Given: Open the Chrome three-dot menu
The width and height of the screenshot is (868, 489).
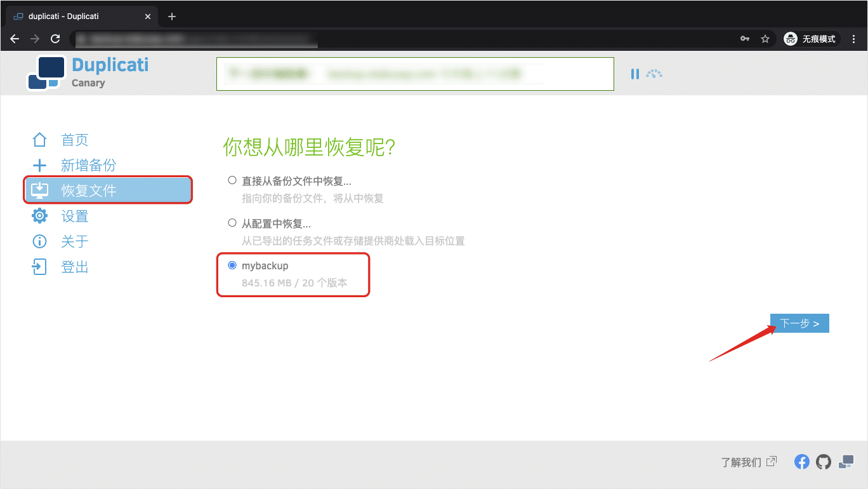Looking at the screenshot, I should click(x=853, y=39).
